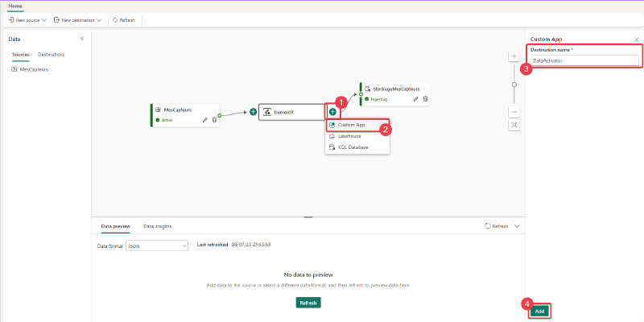Choose Custom App from the menu
This screenshot has width=644, height=322.
357,125
